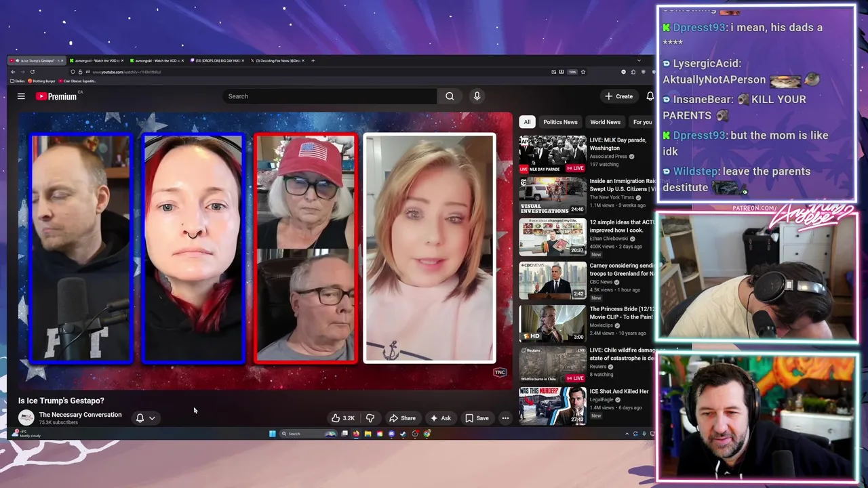Open the weather widget on taskbar
The height and width of the screenshot is (488, 868).
pos(27,434)
